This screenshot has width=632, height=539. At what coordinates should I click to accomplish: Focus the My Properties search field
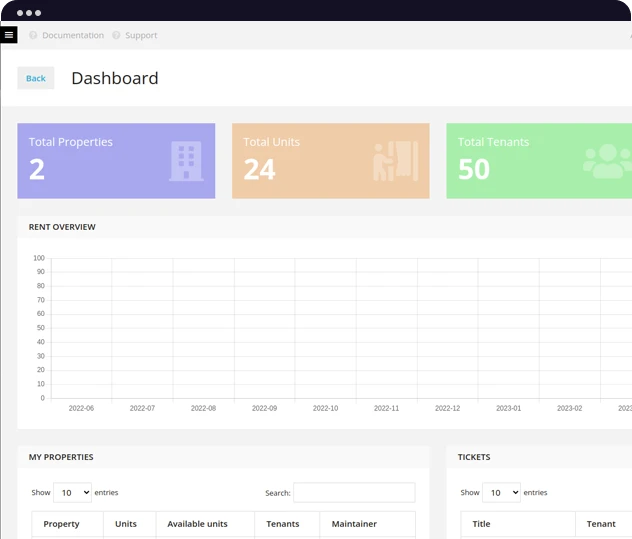click(x=353, y=492)
